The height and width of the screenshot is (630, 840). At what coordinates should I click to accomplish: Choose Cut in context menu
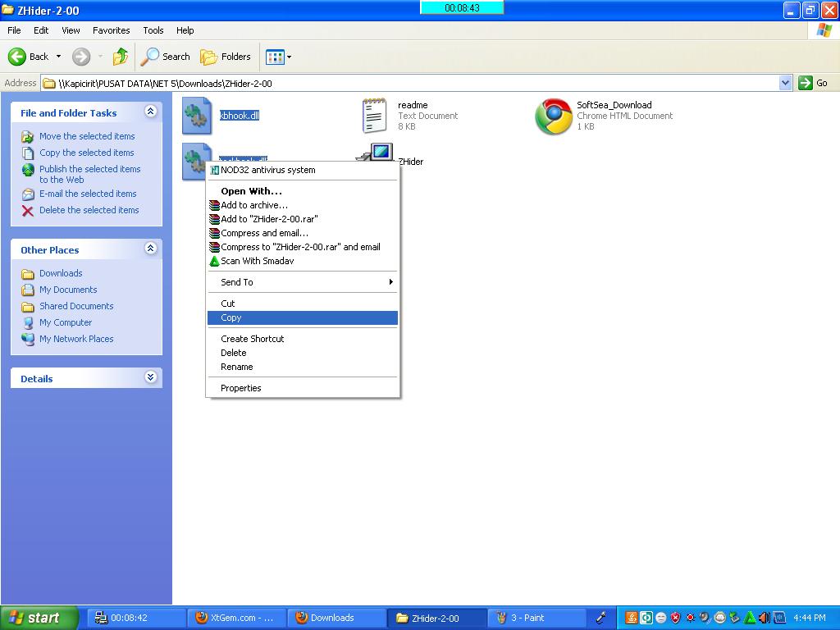coord(303,304)
